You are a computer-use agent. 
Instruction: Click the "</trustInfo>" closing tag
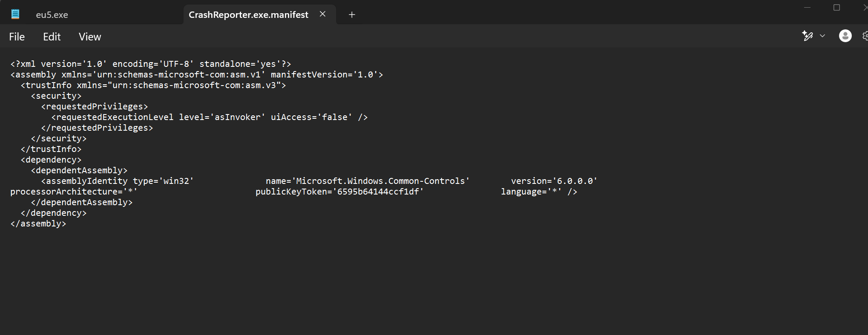(x=51, y=149)
